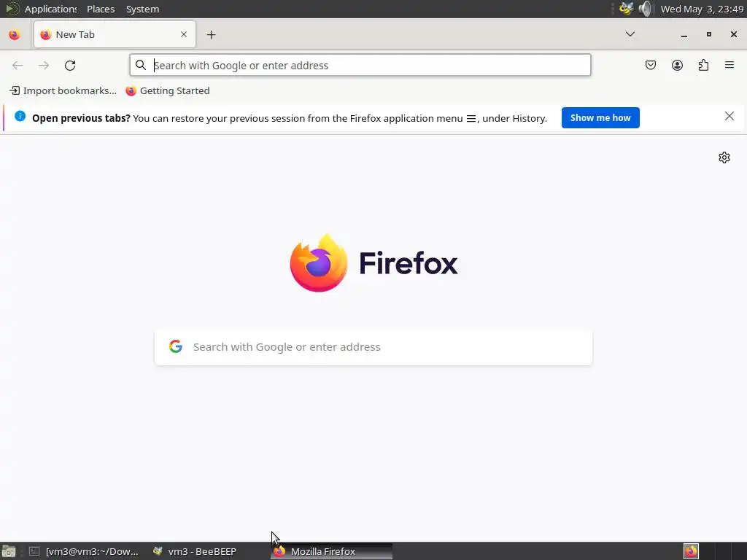747x560 pixels.
Task: Click the Firefox logo on the page
Action: (x=319, y=262)
